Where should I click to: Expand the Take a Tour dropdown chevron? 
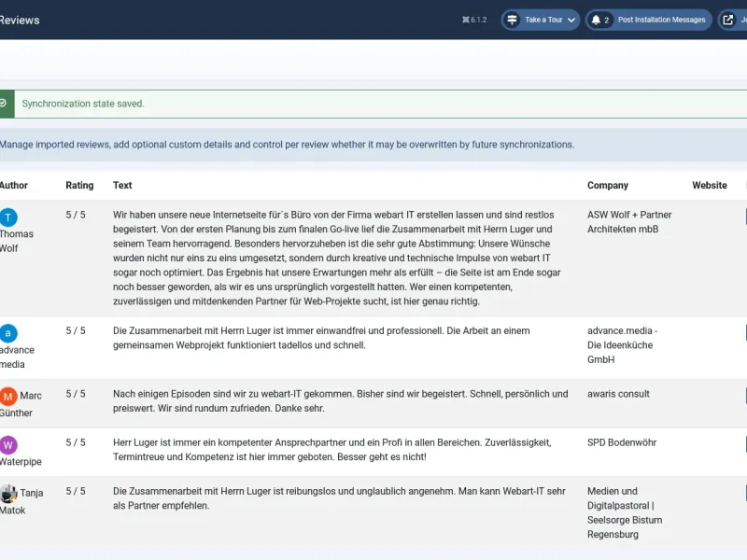pos(571,20)
